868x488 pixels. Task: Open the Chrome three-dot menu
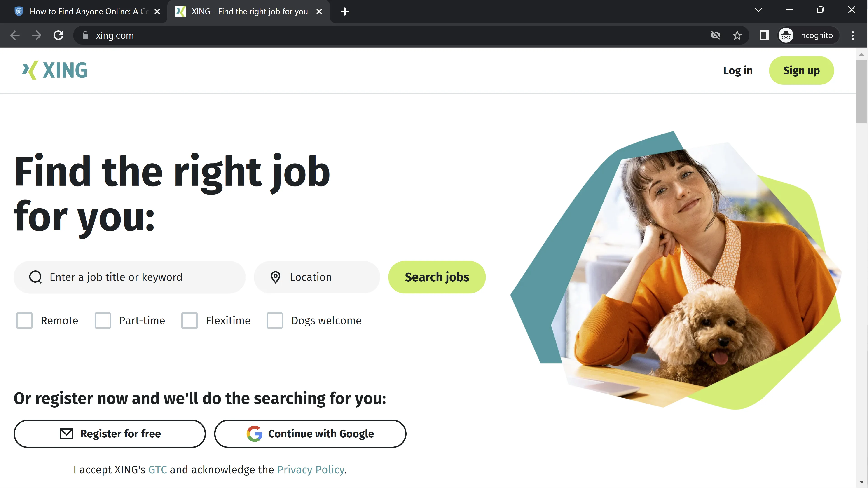(852, 35)
